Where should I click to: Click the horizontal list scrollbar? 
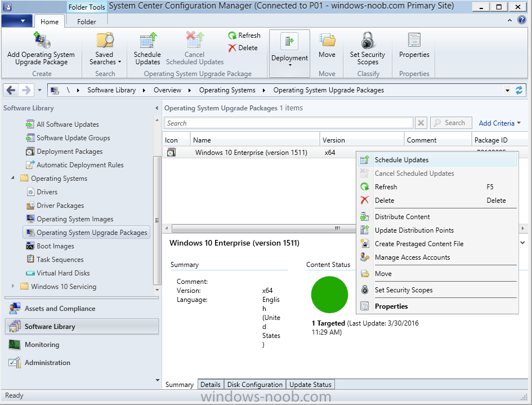pos(264,229)
